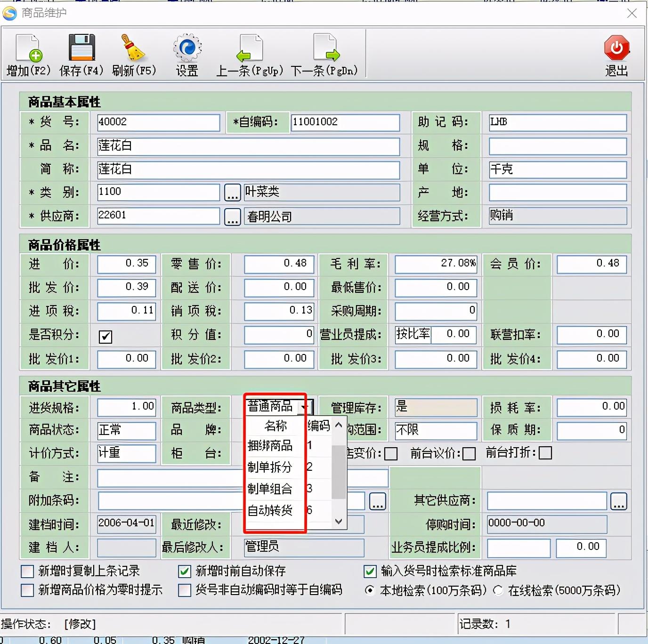Select 制单组合 from the type list

click(270, 489)
